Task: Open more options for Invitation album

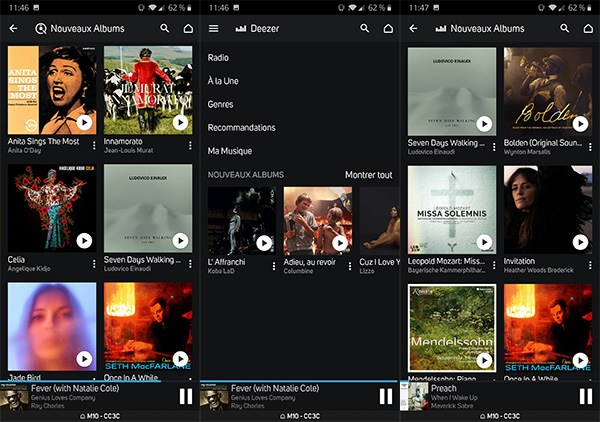Action: pos(590,265)
